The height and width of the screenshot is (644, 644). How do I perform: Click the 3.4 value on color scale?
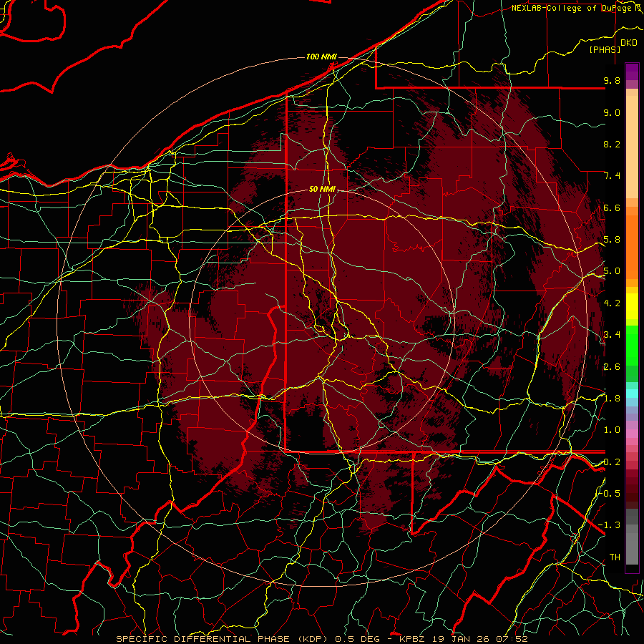pyautogui.click(x=612, y=335)
